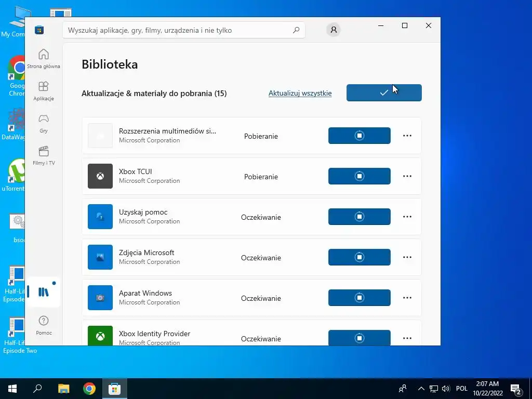Image resolution: width=532 pixels, height=399 pixels.
Task: Open Google Chrome from taskbar
Action: coord(89,389)
